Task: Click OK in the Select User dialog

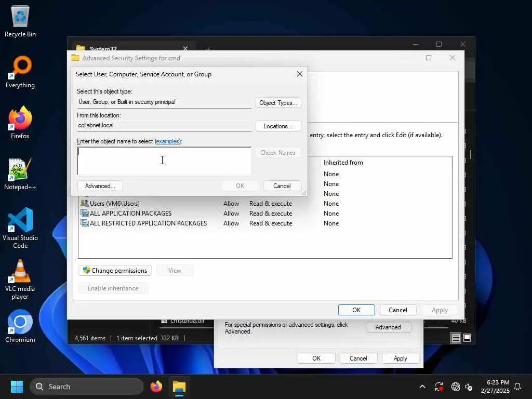Action: coord(240,186)
